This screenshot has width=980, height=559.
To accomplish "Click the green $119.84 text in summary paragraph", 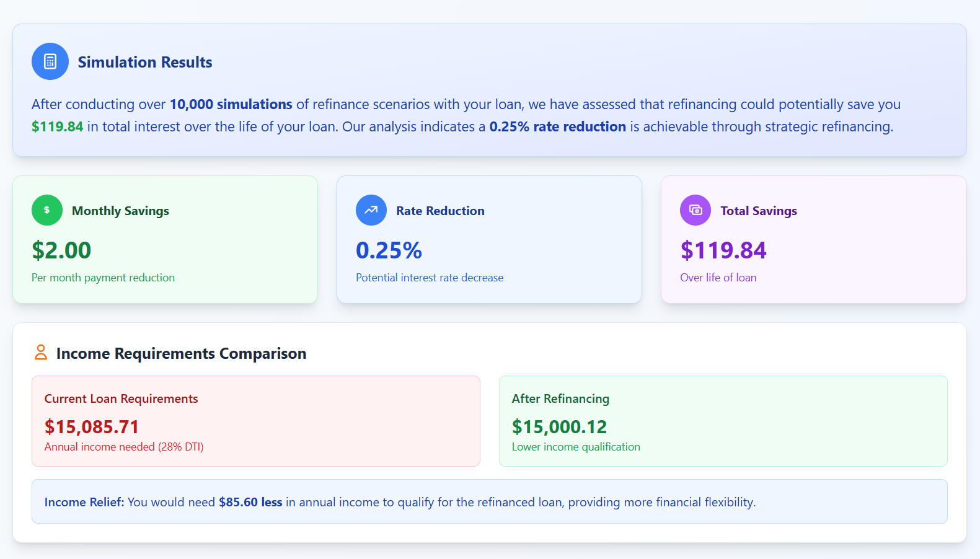I will (x=57, y=126).
